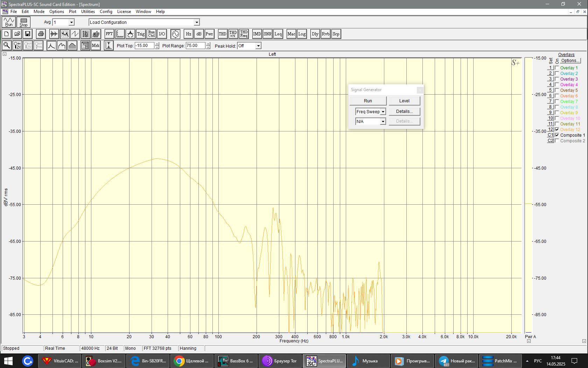Click the Plot Range spinner arrows
Viewport: 588px width, 368px height.
pos(208,46)
